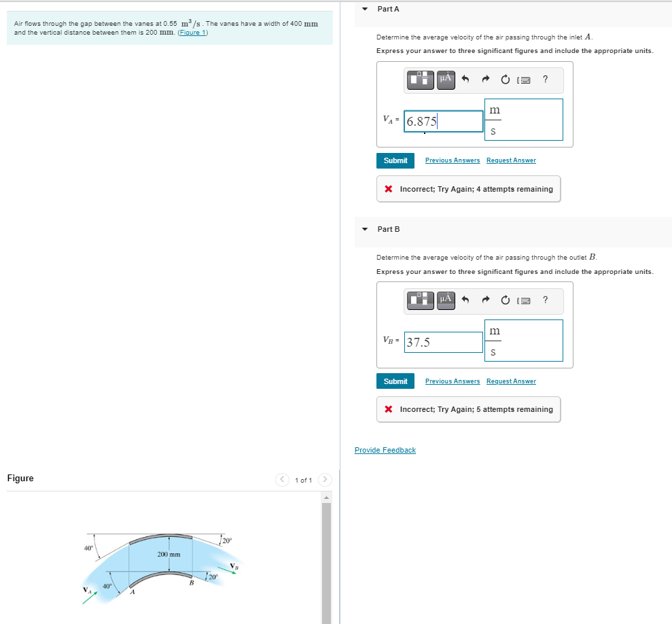View Previous Answers for Part A
The image size is (672, 624).
(x=452, y=160)
